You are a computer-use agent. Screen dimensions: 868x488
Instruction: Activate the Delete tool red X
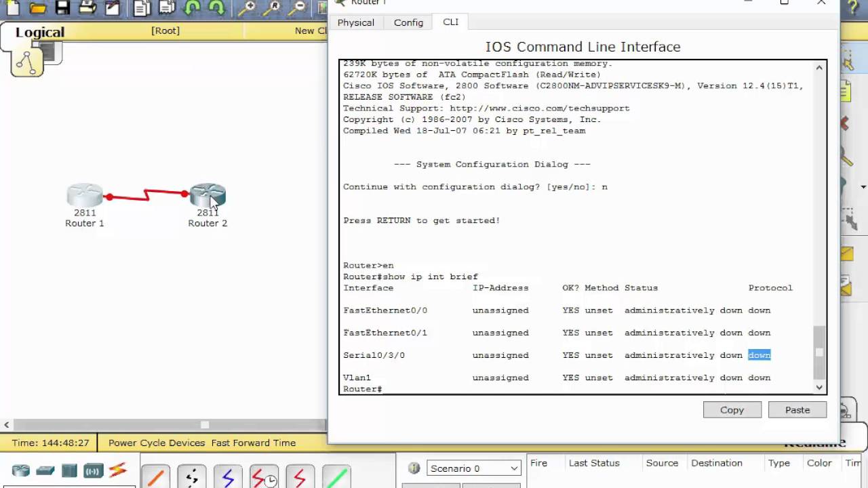click(845, 123)
